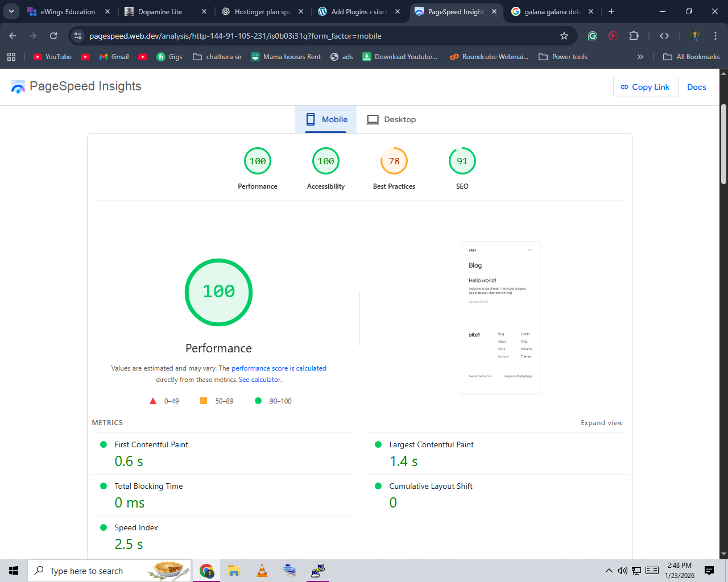Close the Add Plugins tab

point(398,11)
